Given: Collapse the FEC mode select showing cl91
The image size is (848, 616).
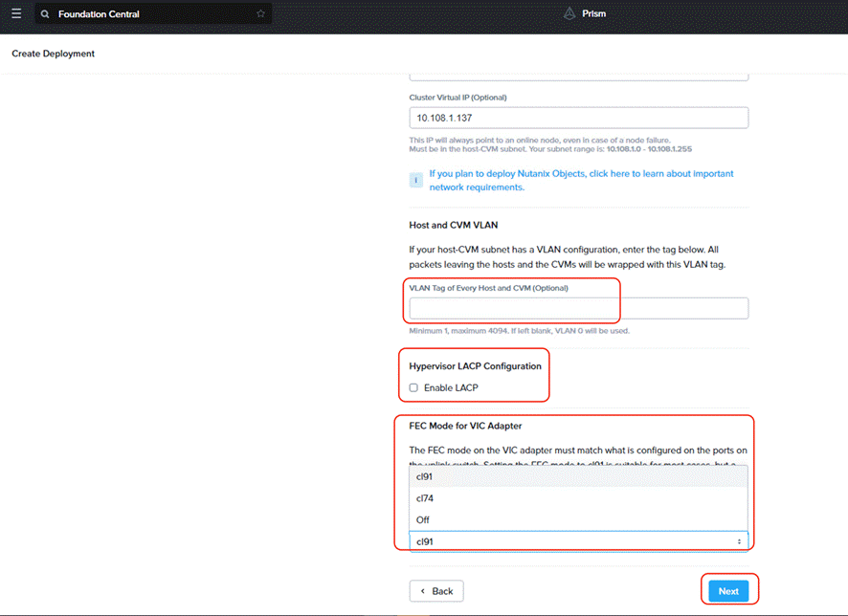Looking at the screenshot, I should [x=579, y=541].
